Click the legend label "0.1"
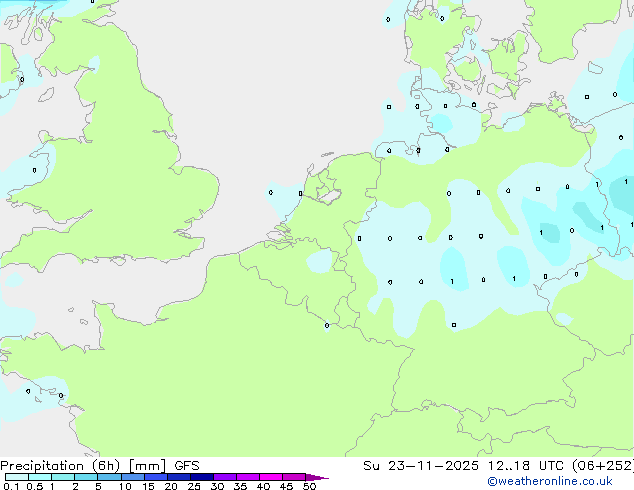 tap(11, 486)
